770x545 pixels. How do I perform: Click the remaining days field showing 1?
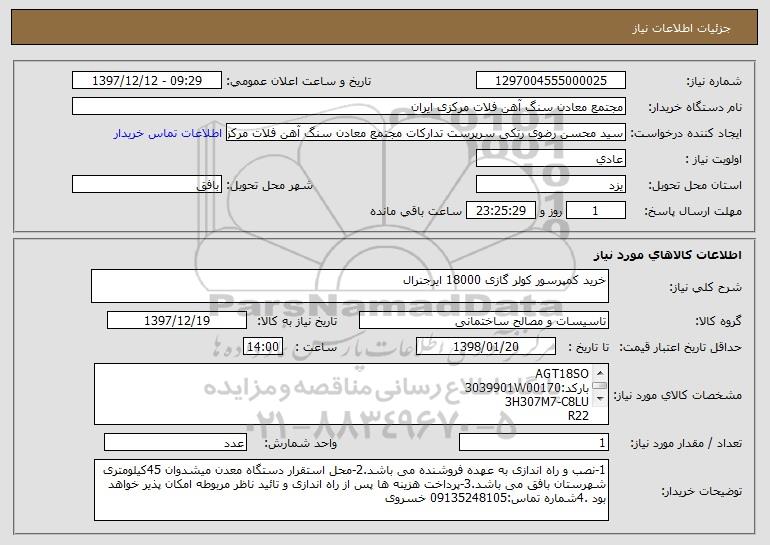596,211
